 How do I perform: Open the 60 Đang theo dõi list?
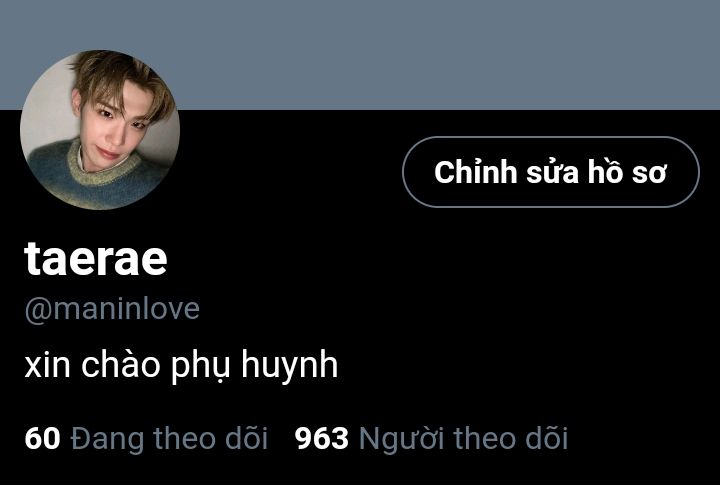point(146,438)
